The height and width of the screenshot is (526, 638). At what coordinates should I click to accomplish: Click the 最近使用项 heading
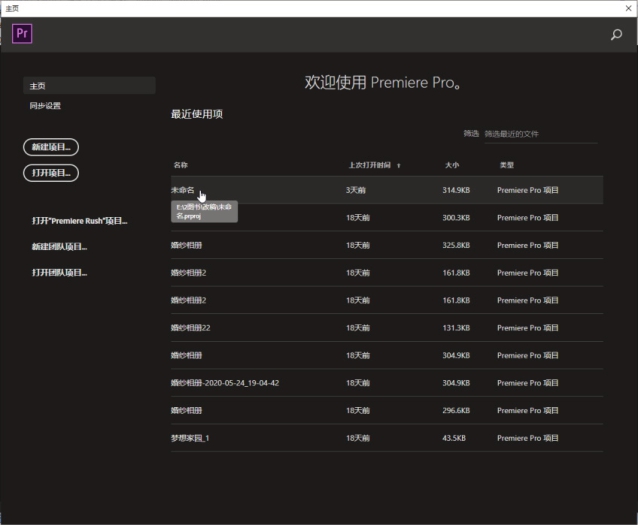click(197, 114)
